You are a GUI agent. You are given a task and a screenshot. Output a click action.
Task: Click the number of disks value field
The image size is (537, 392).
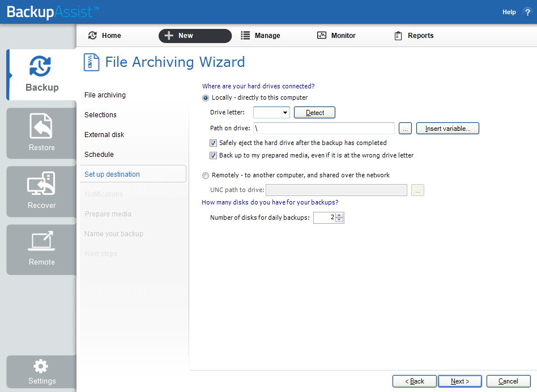[325, 218]
